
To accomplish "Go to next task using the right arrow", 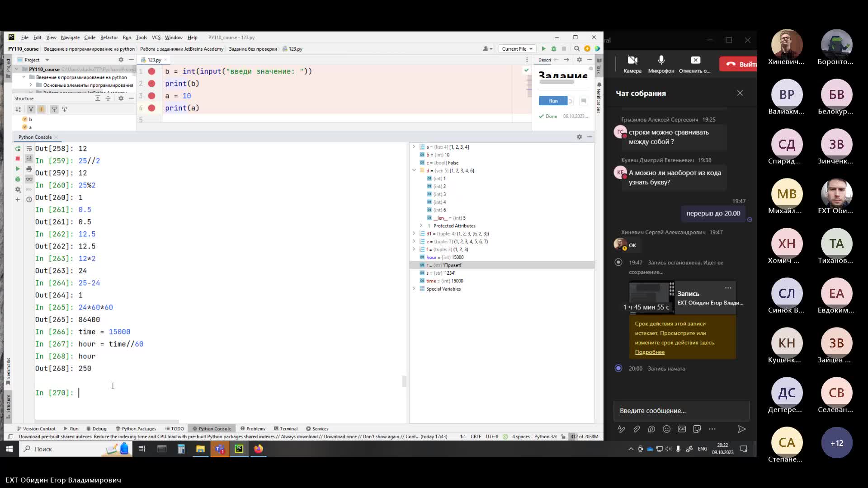I will click(566, 60).
